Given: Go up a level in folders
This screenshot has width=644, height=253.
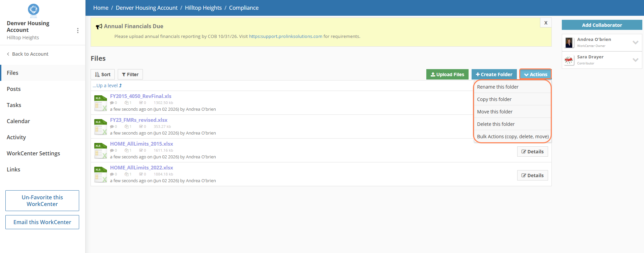Looking at the screenshot, I should 107,86.
